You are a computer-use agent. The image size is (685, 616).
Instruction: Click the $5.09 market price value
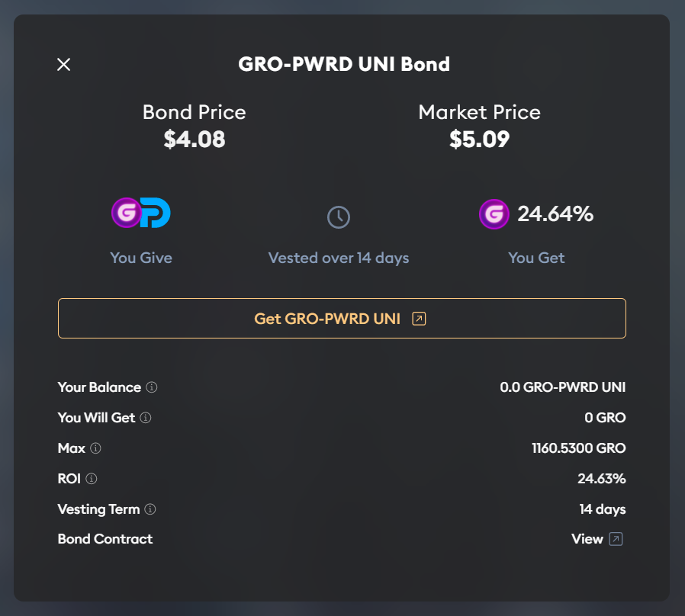(479, 140)
